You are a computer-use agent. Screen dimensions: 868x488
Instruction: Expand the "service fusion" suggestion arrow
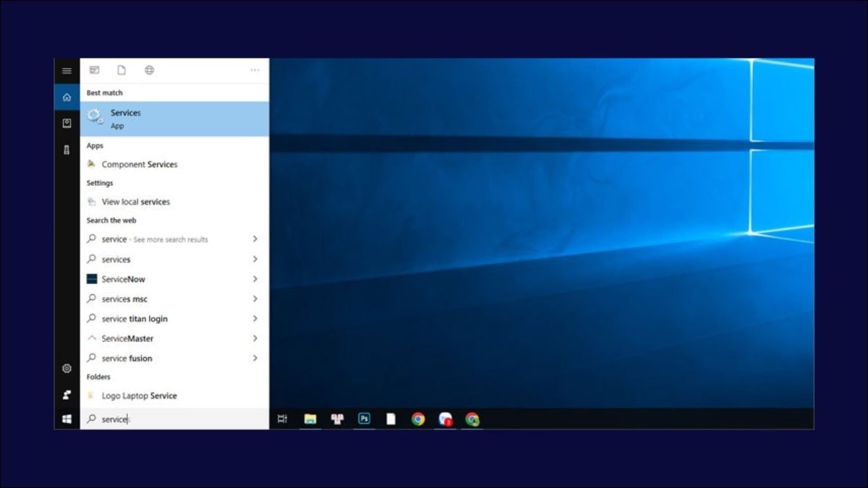coord(255,358)
